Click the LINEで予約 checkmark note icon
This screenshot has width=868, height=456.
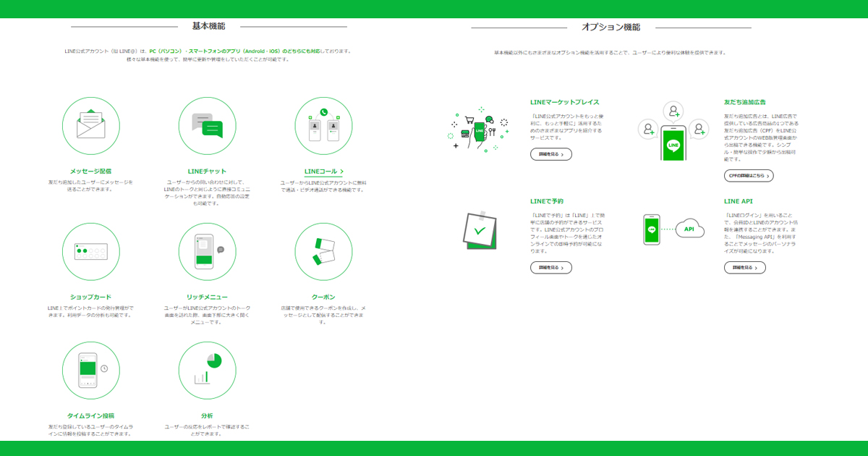[x=479, y=230]
